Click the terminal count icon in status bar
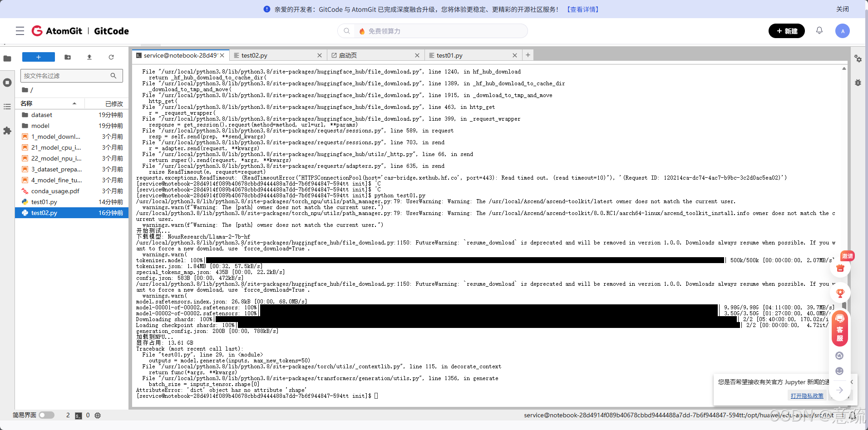The height and width of the screenshot is (430, 868). [x=79, y=415]
